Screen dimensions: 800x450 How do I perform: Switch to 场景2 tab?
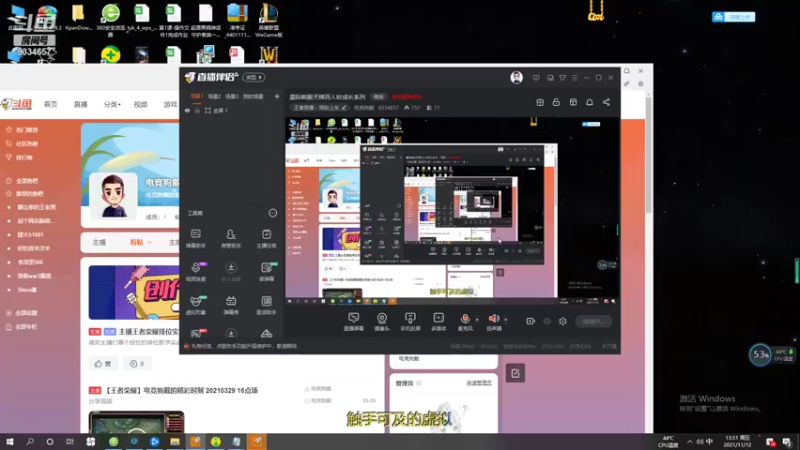pos(214,96)
